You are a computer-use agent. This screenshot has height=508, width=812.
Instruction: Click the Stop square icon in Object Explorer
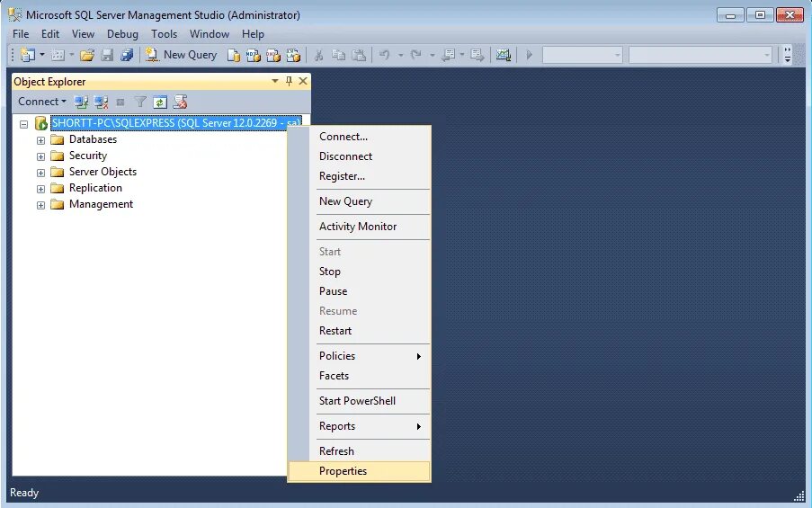(x=120, y=102)
